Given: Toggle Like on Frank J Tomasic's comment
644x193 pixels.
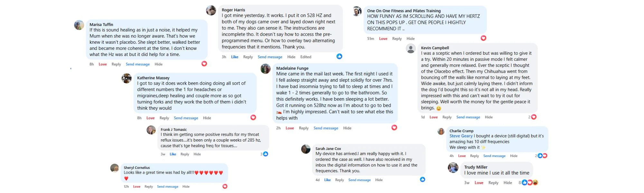Looking at the screenshot, I should pos(173,154).
